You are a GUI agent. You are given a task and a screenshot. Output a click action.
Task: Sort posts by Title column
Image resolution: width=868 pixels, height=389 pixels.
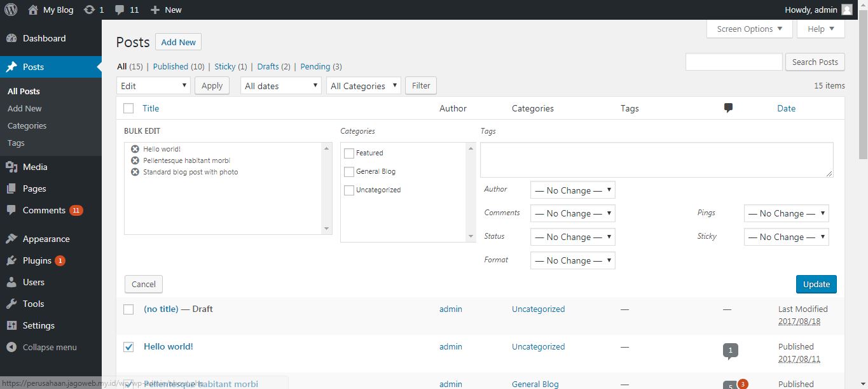coord(151,108)
